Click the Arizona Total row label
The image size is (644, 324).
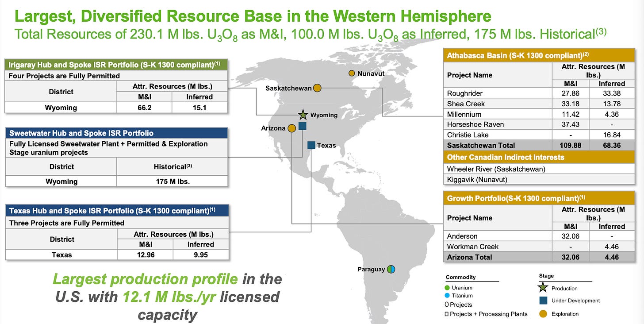point(469,257)
